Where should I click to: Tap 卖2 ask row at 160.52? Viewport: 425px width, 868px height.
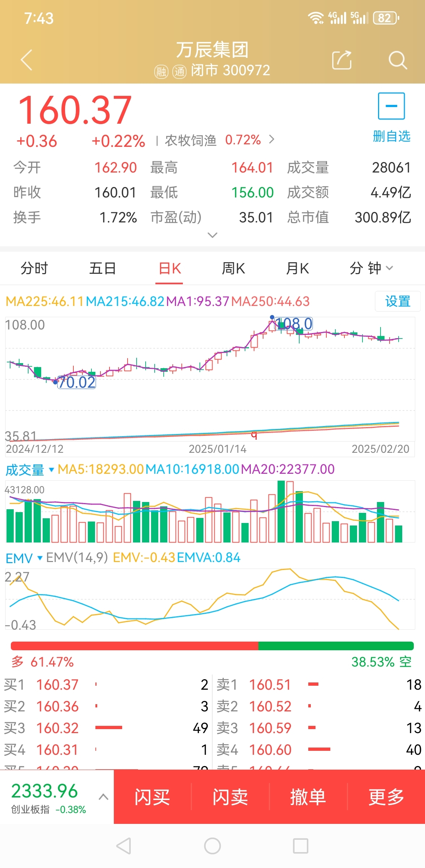click(x=319, y=706)
